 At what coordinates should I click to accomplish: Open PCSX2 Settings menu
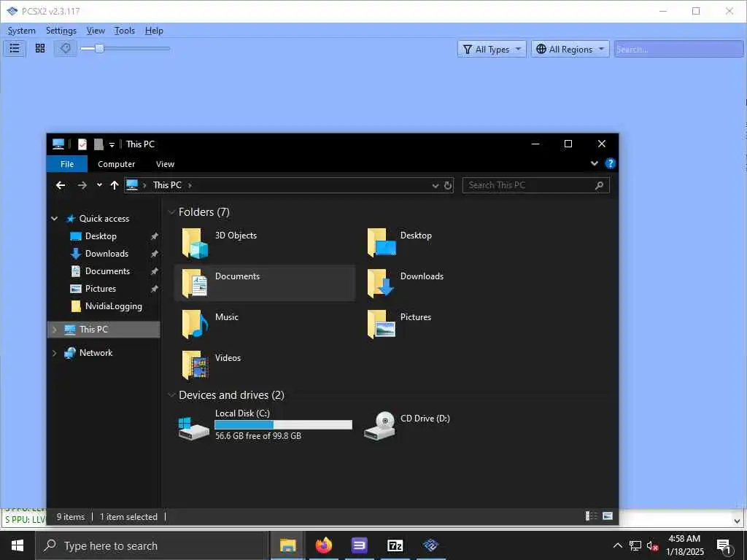61,31
